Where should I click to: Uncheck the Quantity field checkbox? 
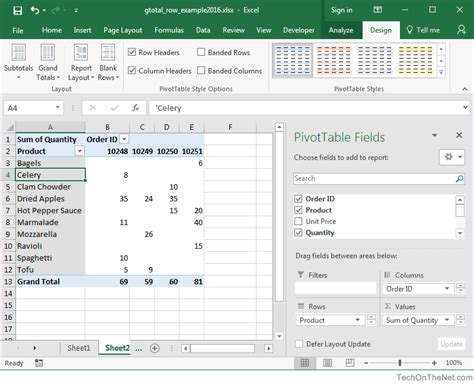point(298,233)
